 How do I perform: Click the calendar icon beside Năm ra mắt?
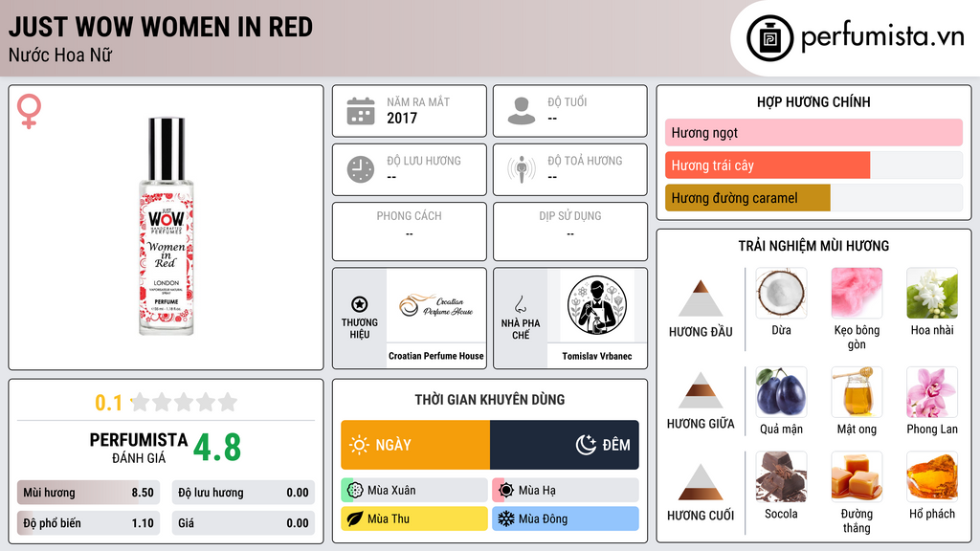361,111
